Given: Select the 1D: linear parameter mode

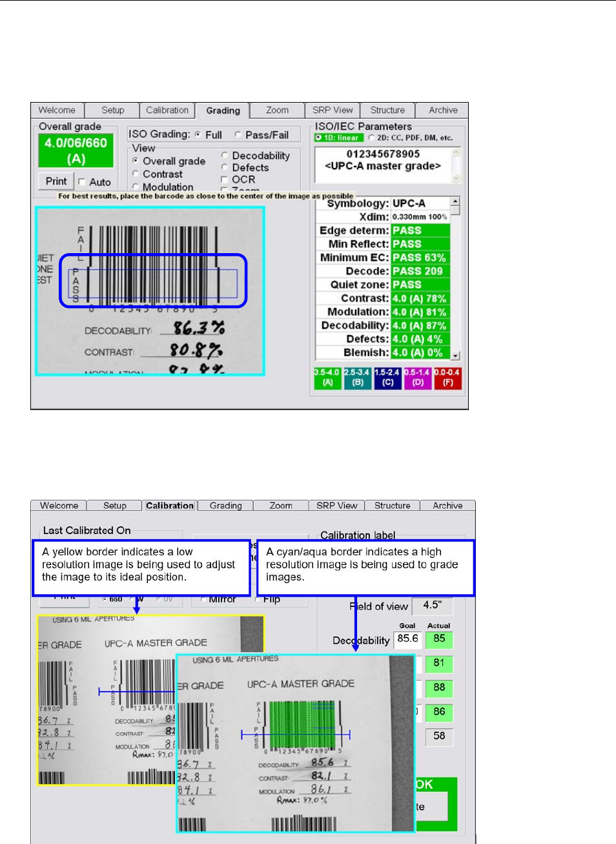Looking at the screenshot, I should (x=338, y=138).
